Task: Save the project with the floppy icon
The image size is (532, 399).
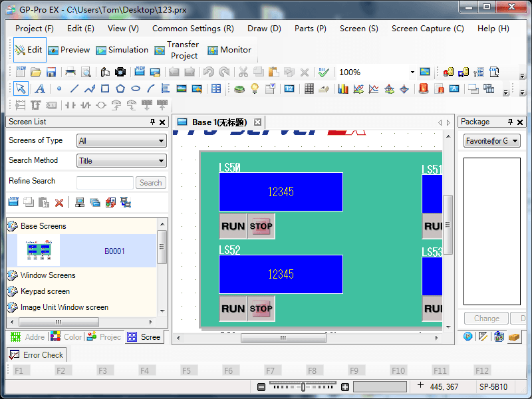Action: [x=51, y=72]
